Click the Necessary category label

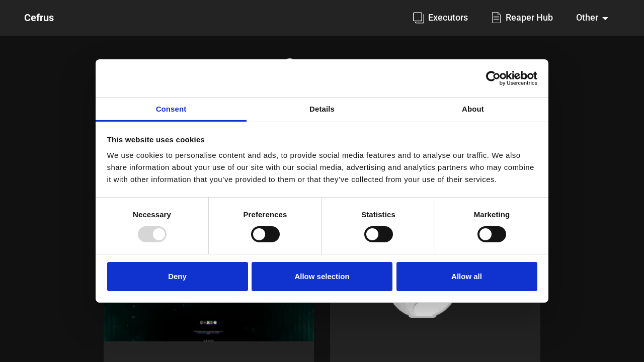[x=152, y=214]
